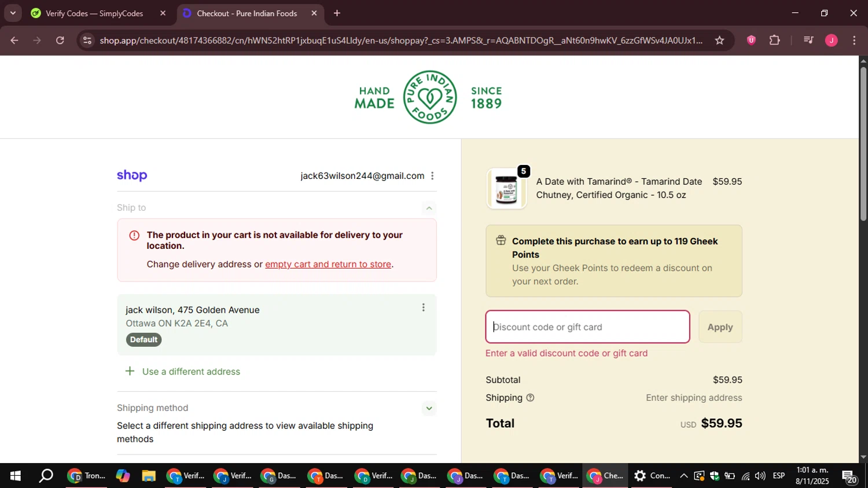Show hidden system tray icons
Viewport: 868px width, 488px height.
coord(683,476)
